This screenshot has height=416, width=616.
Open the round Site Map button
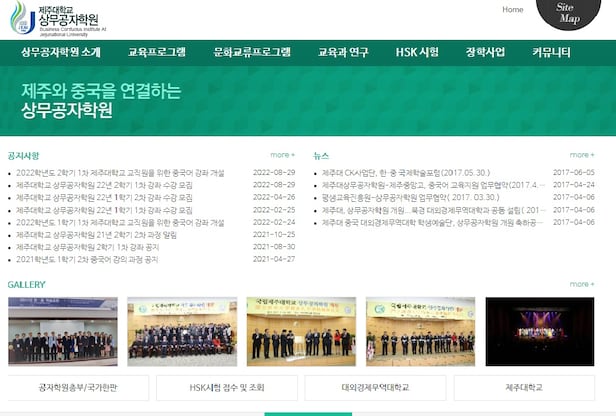(x=569, y=13)
